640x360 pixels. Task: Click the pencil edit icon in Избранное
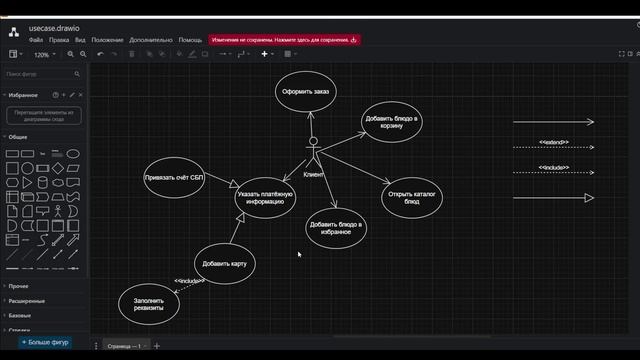coord(72,95)
